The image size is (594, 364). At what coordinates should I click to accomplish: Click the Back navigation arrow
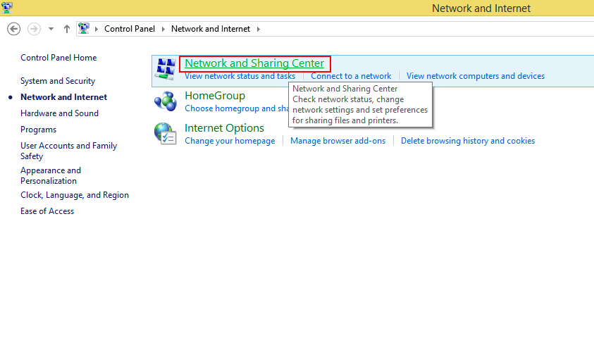click(13, 29)
